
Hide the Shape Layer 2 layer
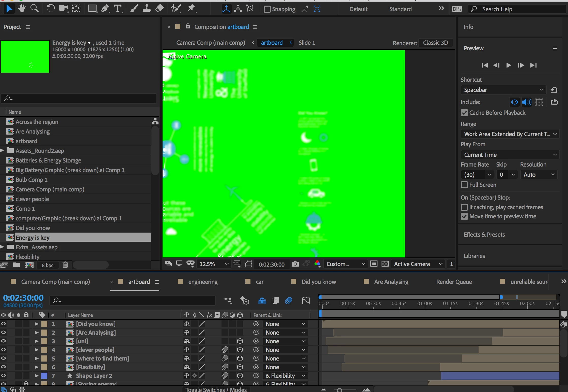point(3,375)
